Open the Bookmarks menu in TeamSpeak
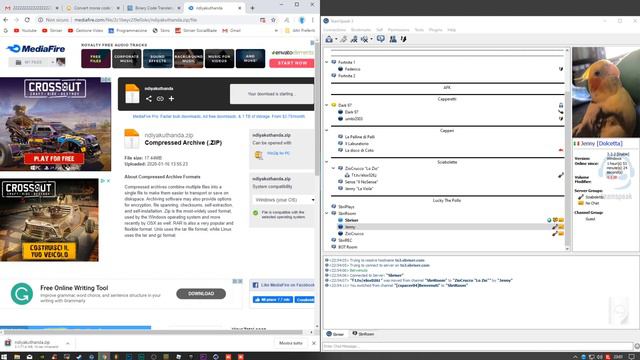640x360 pixels. coord(361,30)
